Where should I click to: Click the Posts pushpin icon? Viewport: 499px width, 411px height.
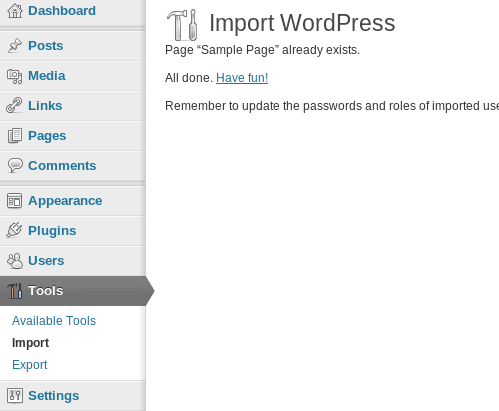[15, 46]
